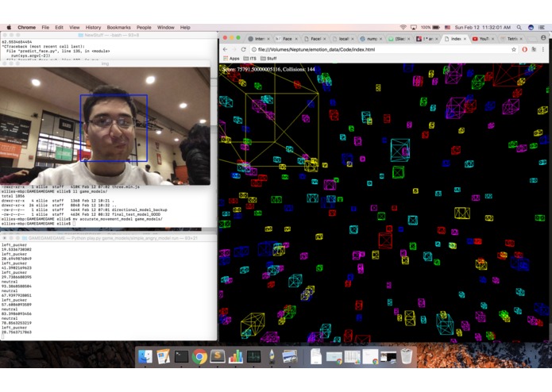This screenshot has height=392, width=552.
Task: Open Finder from the Dock
Action: tap(145, 356)
